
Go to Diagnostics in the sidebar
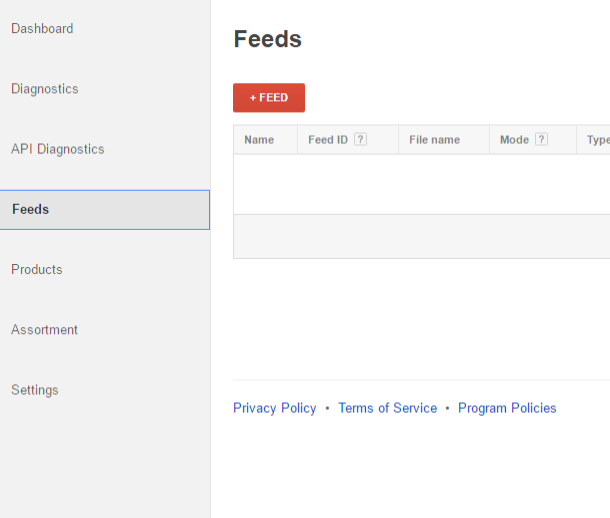coord(45,89)
